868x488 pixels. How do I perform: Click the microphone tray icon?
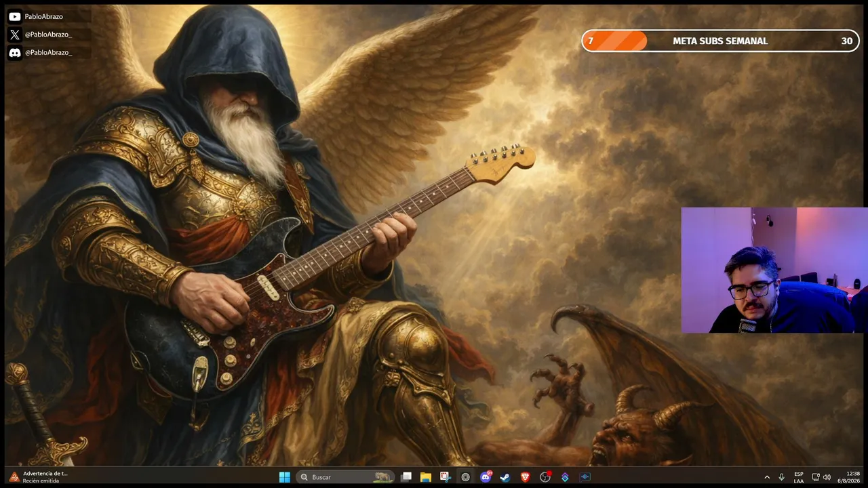(x=782, y=477)
